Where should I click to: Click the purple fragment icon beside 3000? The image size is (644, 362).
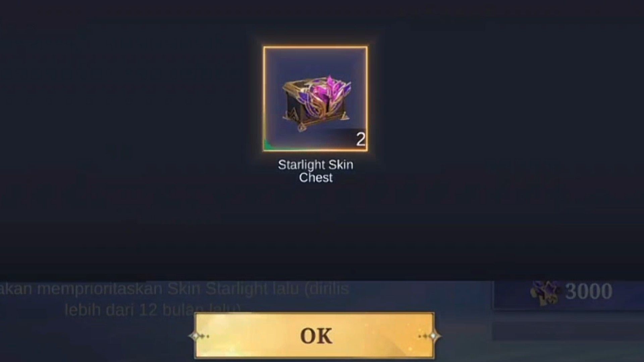tap(545, 293)
